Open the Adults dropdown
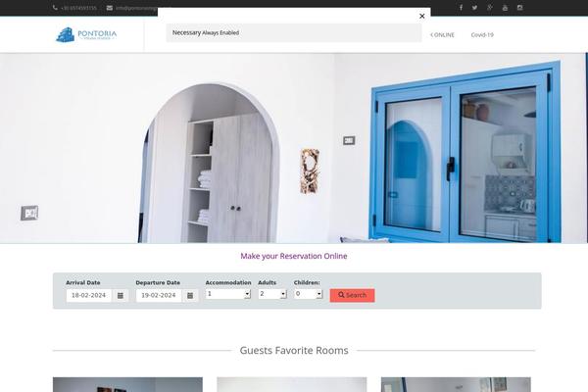 click(272, 294)
